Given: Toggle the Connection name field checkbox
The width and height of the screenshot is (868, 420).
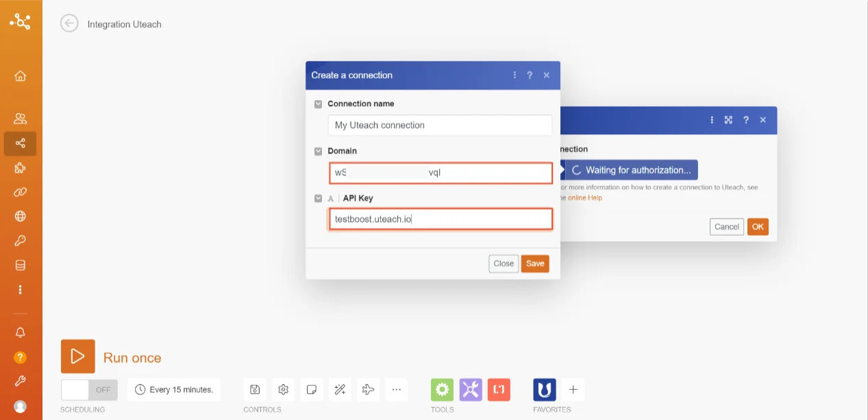Looking at the screenshot, I should coord(318,104).
